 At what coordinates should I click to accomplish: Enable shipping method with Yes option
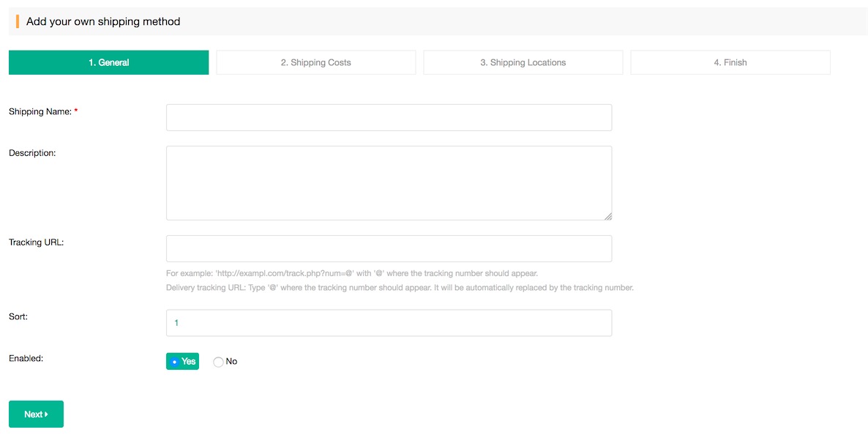(182, 361)
